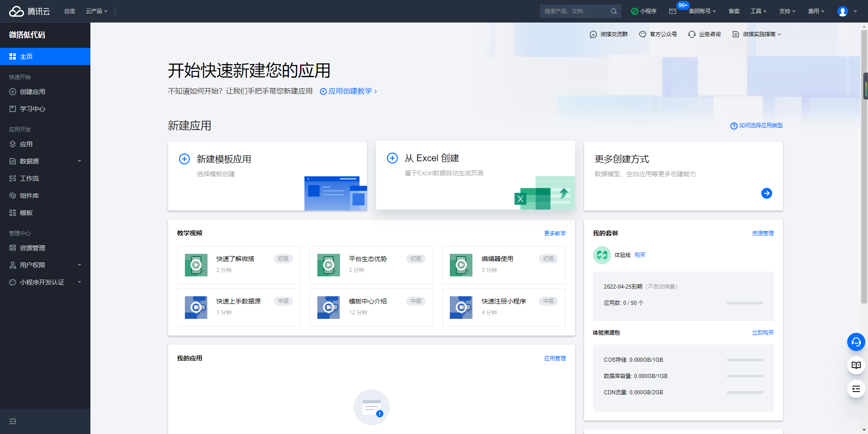Open 官方公众号 link
868x434 pixels.
click(x=658, y=34)
